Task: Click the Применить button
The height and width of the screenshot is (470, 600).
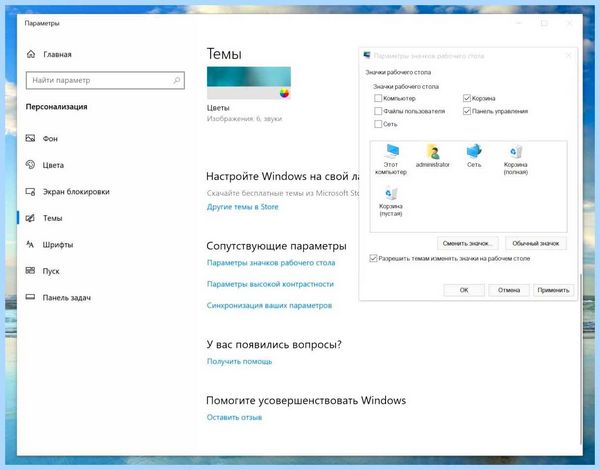Action: [x=553, y=290]
